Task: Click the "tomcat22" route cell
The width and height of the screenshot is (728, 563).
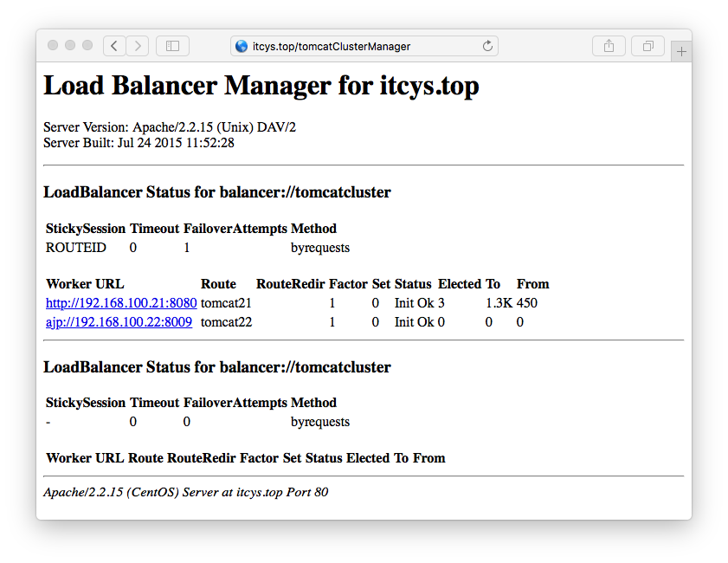Action: click(x=226, y=322)
